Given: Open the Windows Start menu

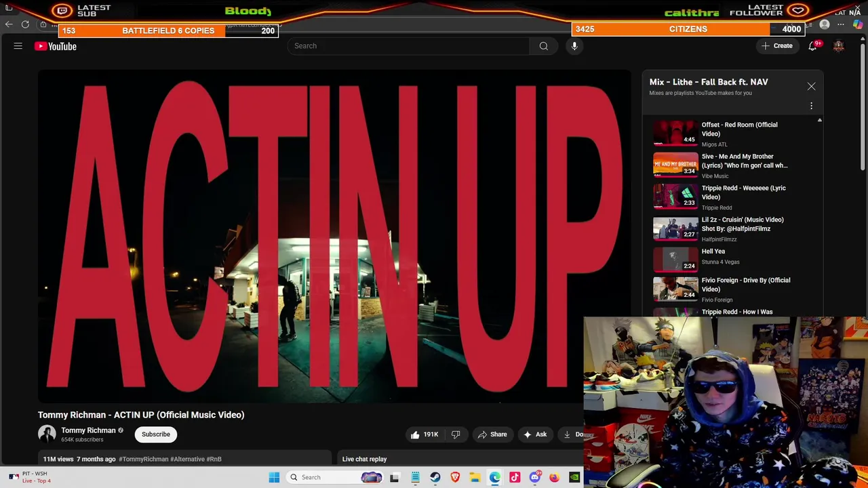Looking at the screenshot, I should (274, 477).
